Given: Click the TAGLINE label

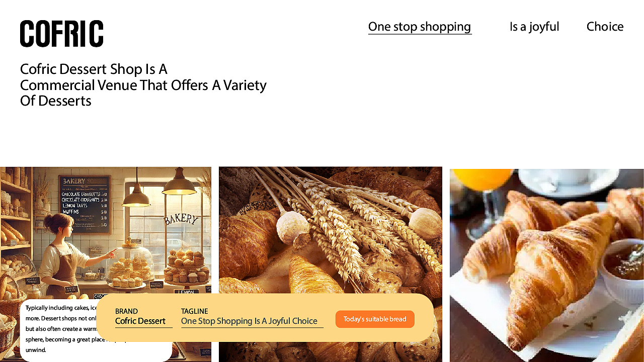Looking at the screenshot, I should point(194,311).
